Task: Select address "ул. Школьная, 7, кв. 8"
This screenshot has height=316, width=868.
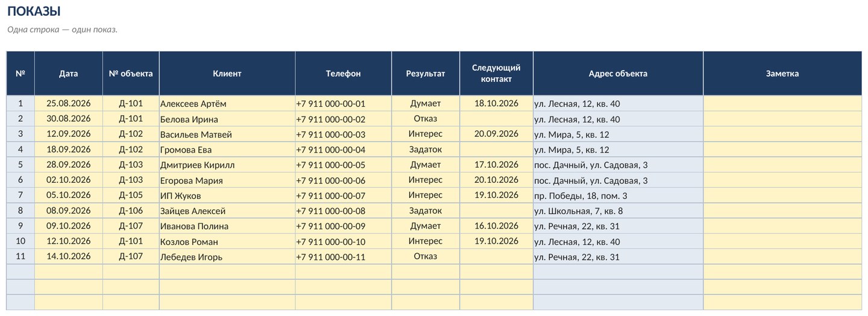Action: (x=618, y=210)
